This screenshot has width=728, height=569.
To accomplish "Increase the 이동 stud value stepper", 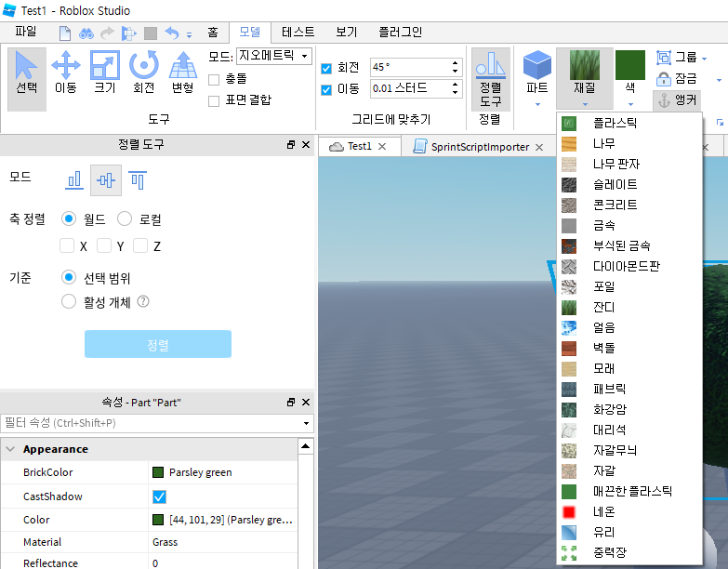I will tap(455, 84).
